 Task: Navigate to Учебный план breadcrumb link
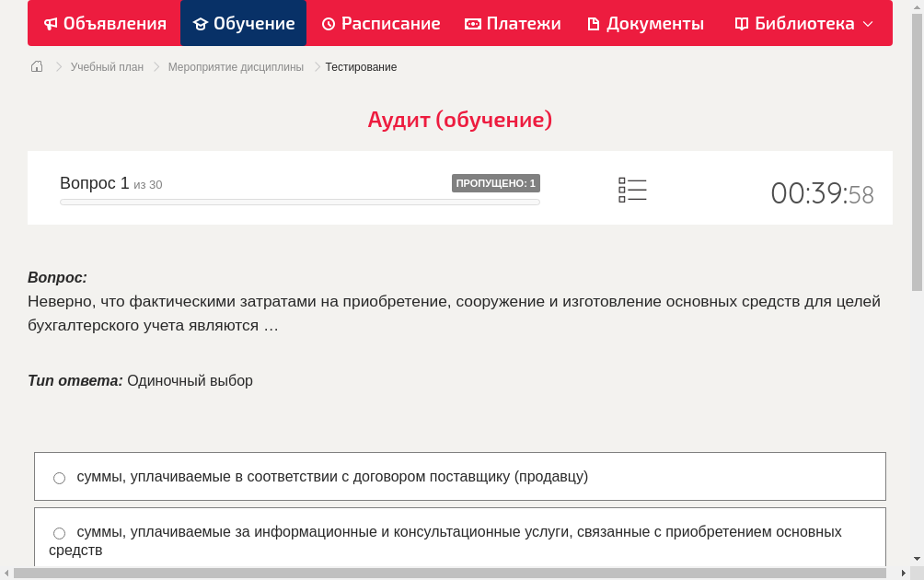(105, 66)
